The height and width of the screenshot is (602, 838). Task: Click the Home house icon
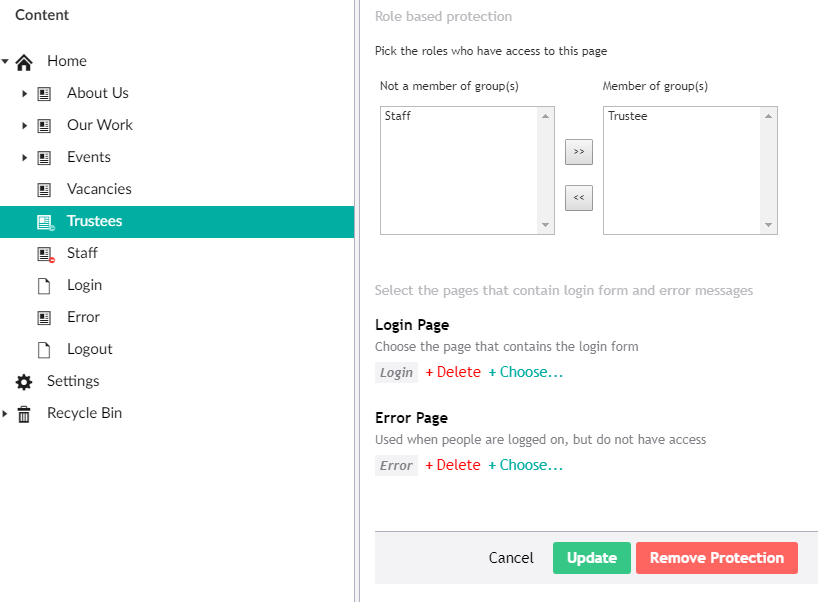coord(25,62)
